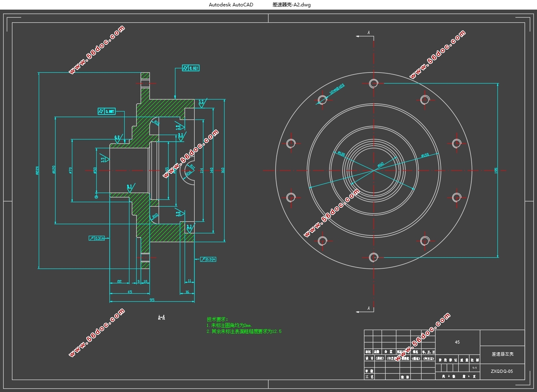
Task: Click material 45 in title block
Action: coord(457,342)
